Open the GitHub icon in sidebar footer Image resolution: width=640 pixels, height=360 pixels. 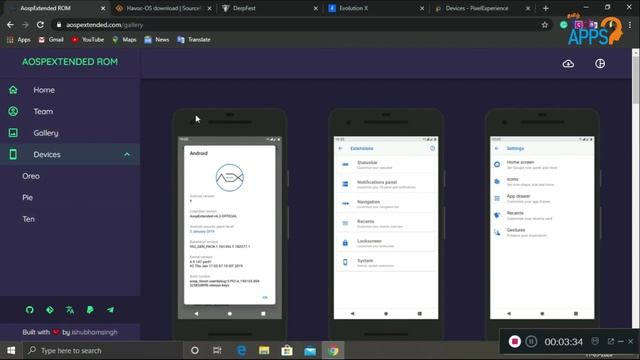29,310
